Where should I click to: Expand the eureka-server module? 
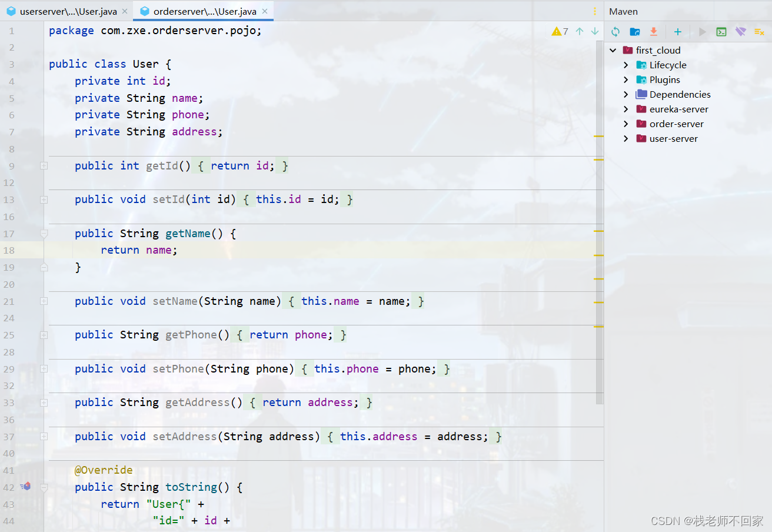[x=626, y=109]
